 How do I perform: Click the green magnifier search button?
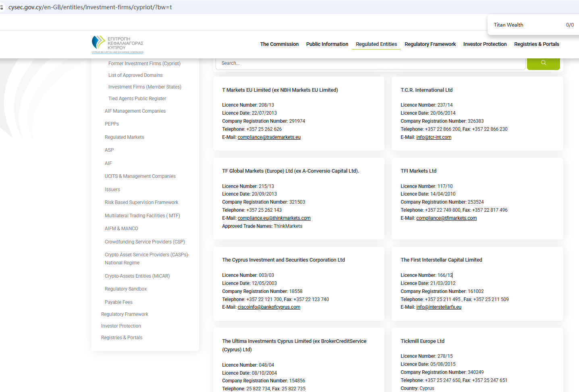[543, 63]
